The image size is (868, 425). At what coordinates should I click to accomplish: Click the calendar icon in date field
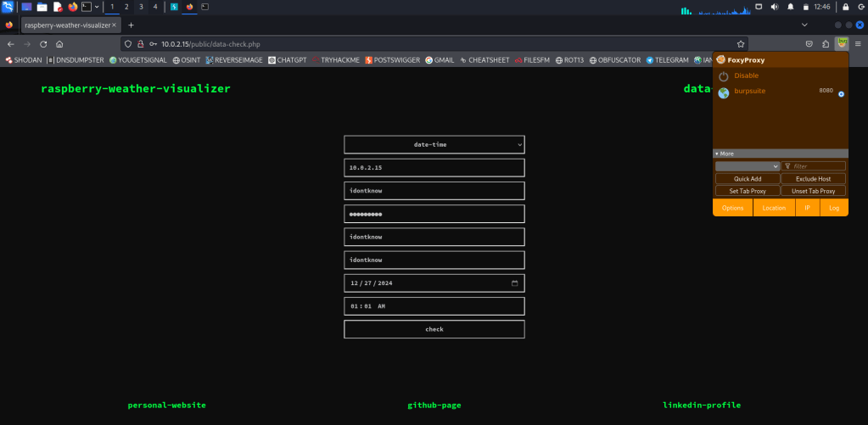[514, 283]
